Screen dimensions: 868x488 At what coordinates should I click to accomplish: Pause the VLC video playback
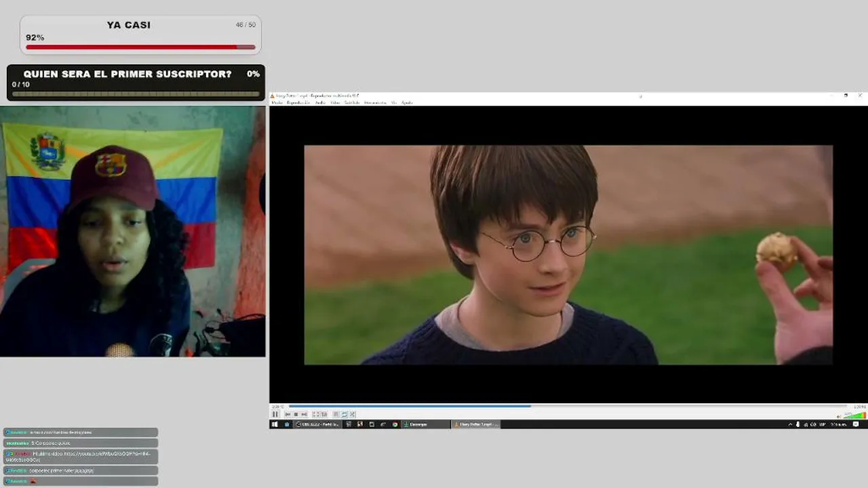click(x=275, y=414)
